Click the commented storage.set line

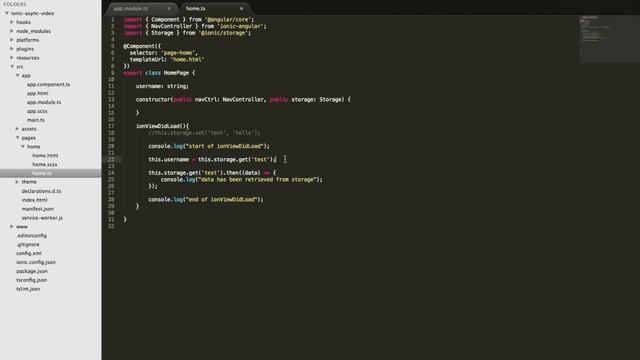click(204, 133)
